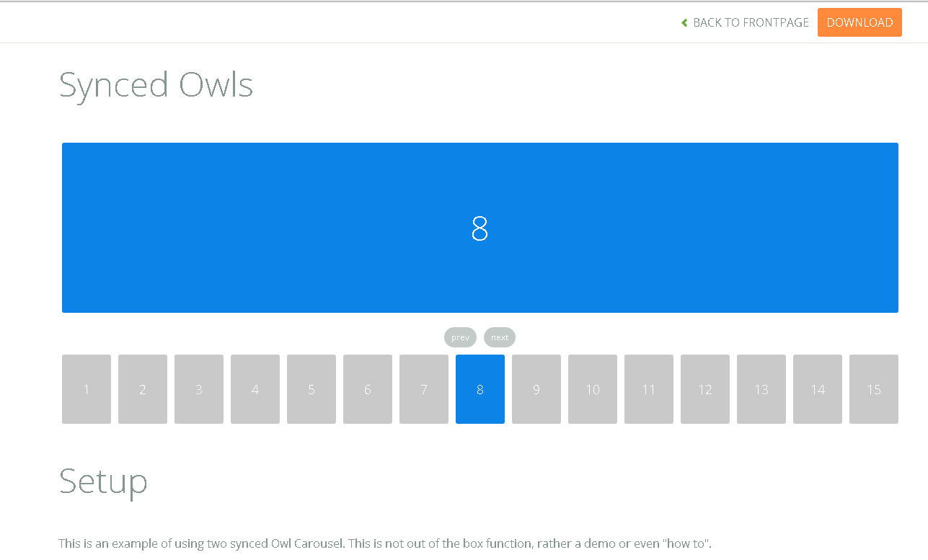Select thumbnail 5 in the carousel

coord(311,389)
